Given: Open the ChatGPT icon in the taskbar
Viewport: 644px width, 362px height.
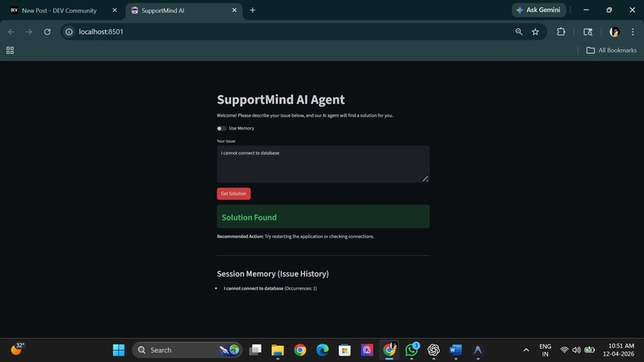Looking at the screenshot, I should pyautogui.click(x=434, y=350).
